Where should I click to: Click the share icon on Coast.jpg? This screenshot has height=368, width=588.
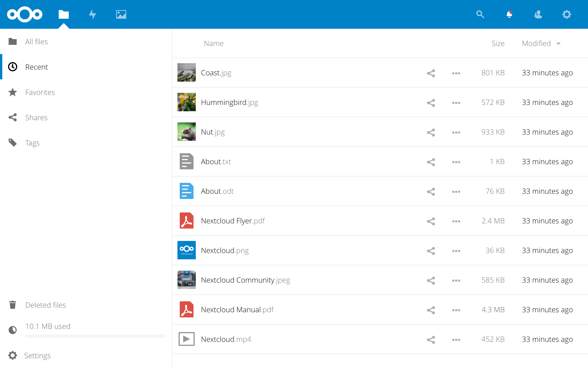(x=431, y=72)
